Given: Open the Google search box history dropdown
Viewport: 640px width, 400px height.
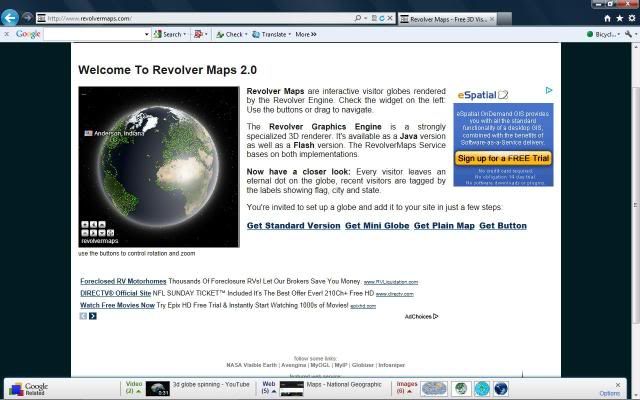Looking at the screenshot, I should (147, 35).
